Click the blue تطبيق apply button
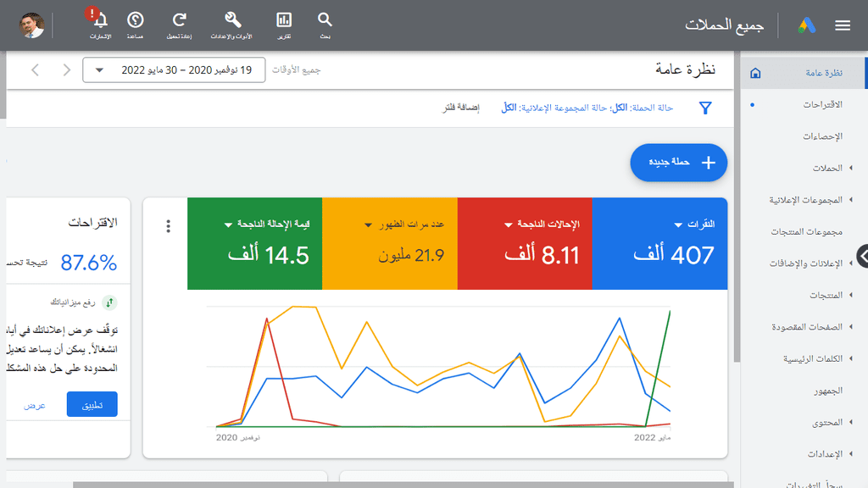Screen dimensions: 868x488 tap(92, 404)
